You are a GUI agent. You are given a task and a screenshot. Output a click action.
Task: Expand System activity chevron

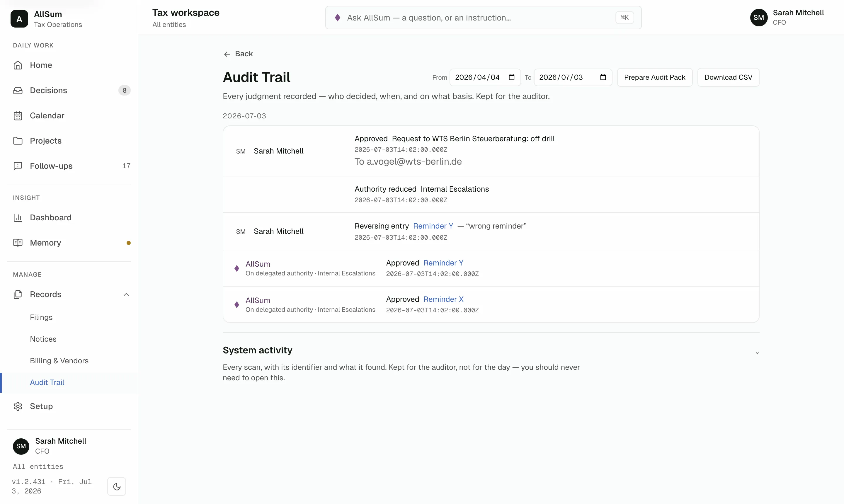(x=757, y=353)
